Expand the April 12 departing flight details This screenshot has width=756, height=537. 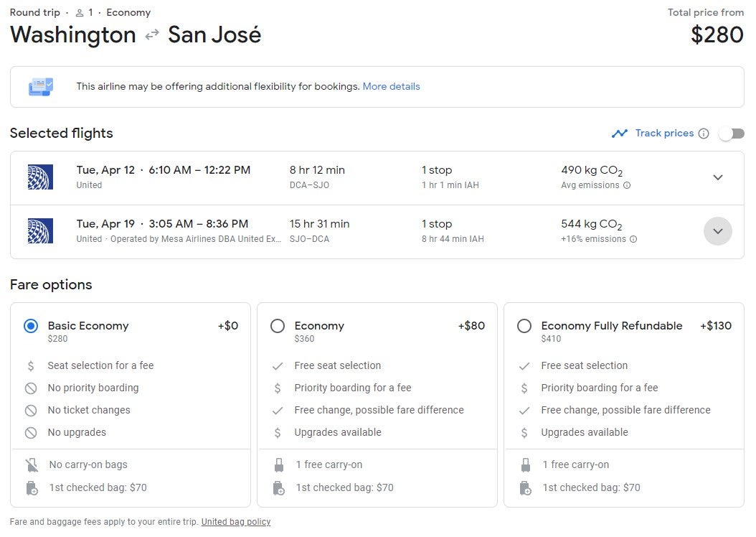717,177
